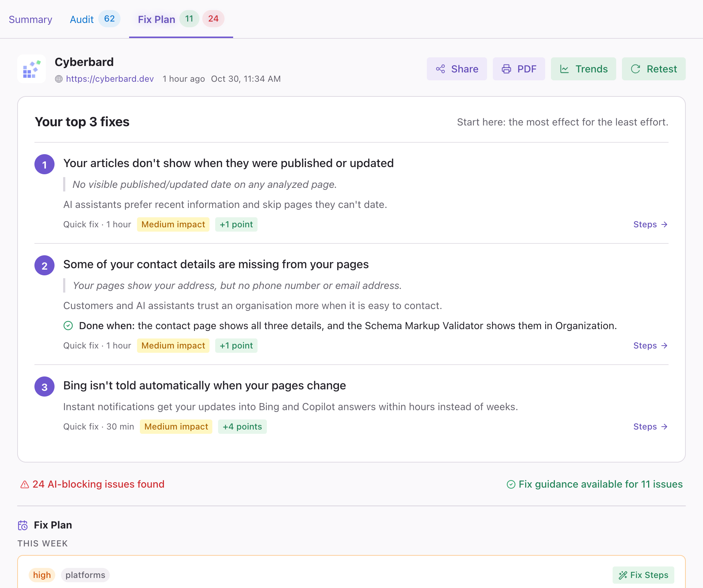
Task: Click the warning triangle beside AI-blocking issues
Action: tap(25, 485)
